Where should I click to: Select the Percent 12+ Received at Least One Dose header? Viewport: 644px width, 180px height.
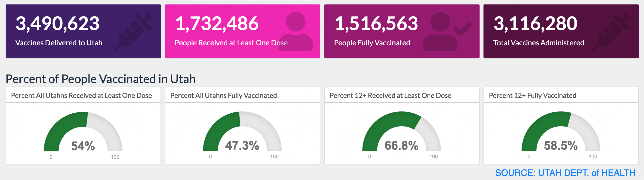pyautogui.click(x=390, y=95)
